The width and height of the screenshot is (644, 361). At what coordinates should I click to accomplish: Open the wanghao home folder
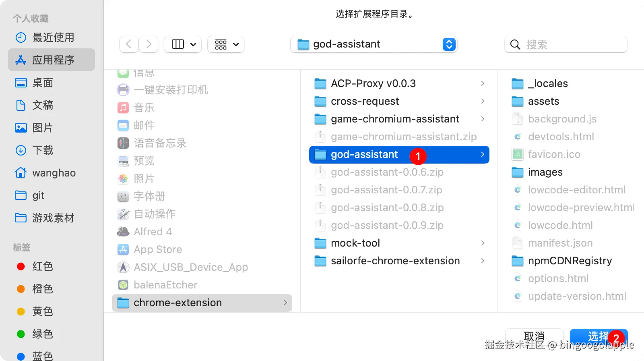coord(53,173)
